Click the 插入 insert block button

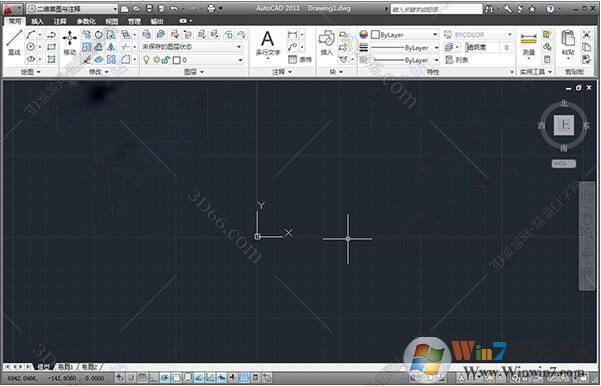[327, 43]
